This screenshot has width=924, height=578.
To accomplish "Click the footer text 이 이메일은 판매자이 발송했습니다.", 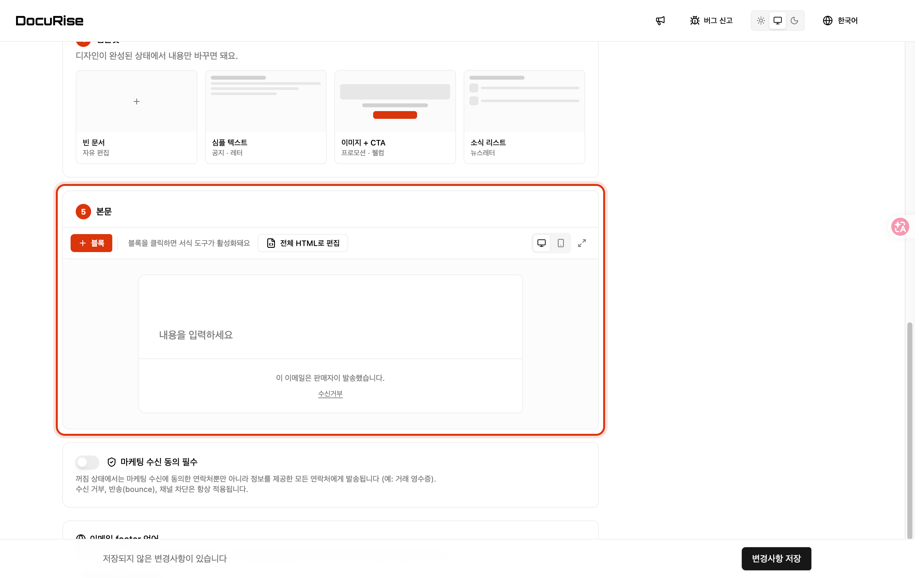I will tap(330, 378).
